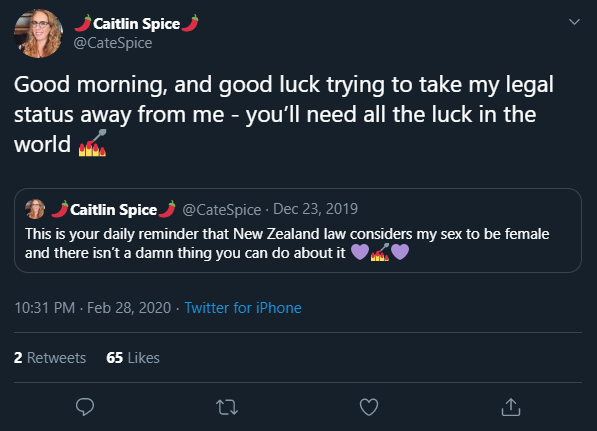Click the nail polish emoji after 'world'
597x431 pixels.
(x=92, y=143)
